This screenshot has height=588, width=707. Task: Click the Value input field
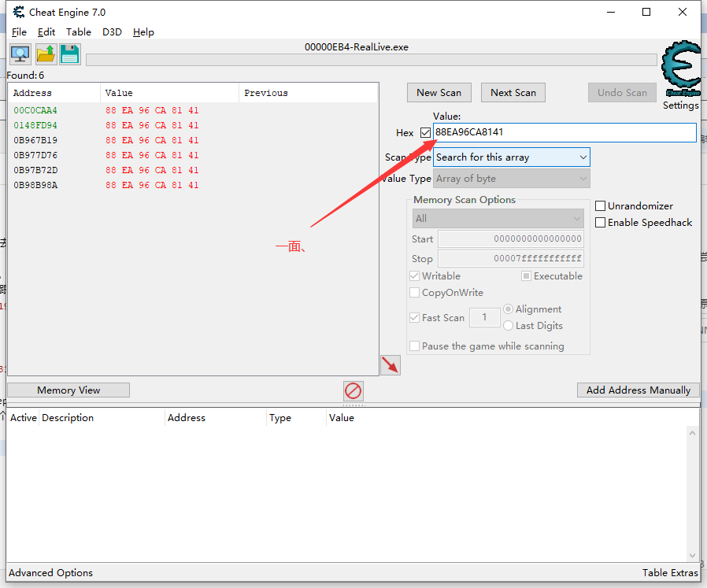tap(564, 132)
